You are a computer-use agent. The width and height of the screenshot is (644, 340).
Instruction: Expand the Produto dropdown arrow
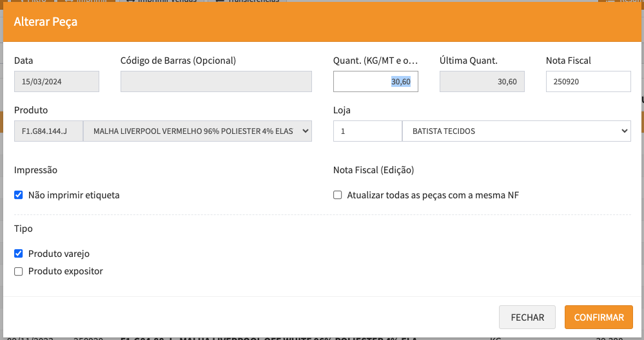(x=304, y=131)
